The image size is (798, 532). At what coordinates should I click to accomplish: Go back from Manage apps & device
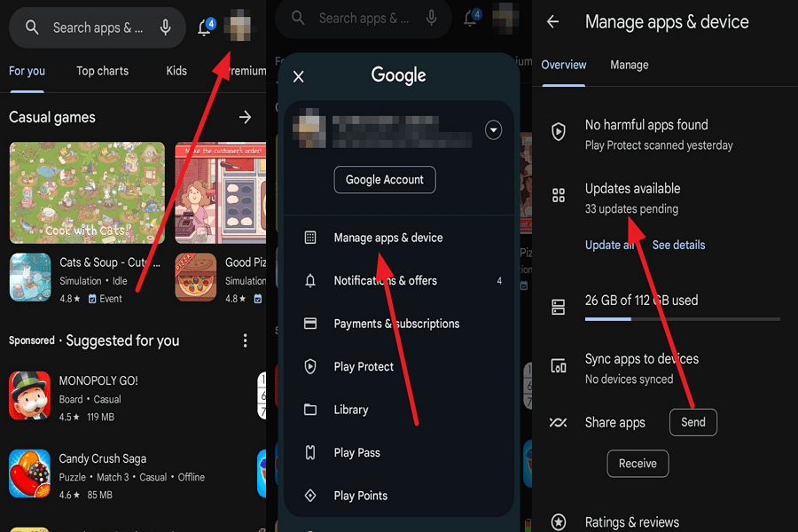[x=552, y=22]
